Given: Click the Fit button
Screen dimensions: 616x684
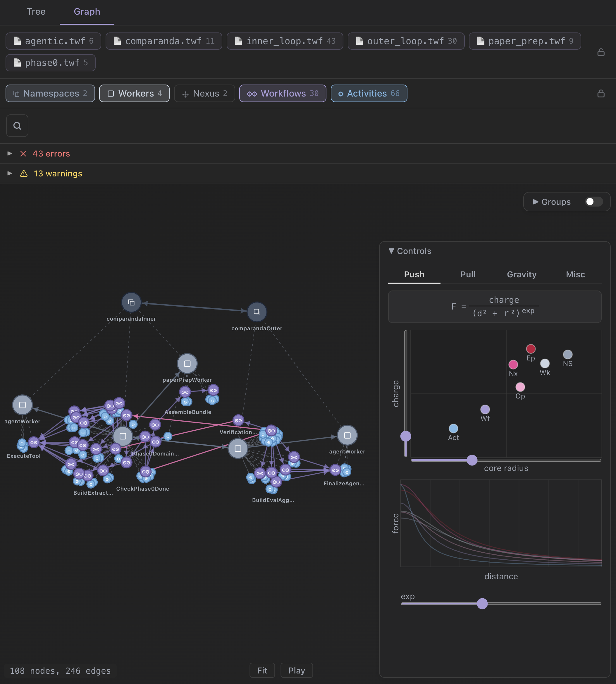Looking at the screenshot, I should coord(262,671).
